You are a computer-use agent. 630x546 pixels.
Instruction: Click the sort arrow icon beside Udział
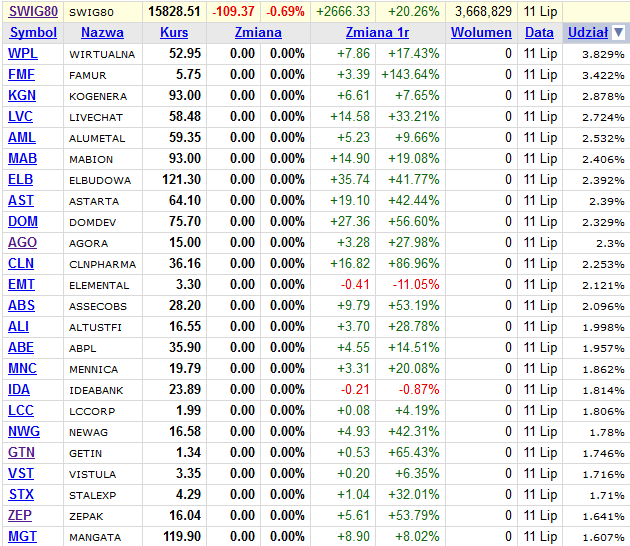click(x=618, y=33)
